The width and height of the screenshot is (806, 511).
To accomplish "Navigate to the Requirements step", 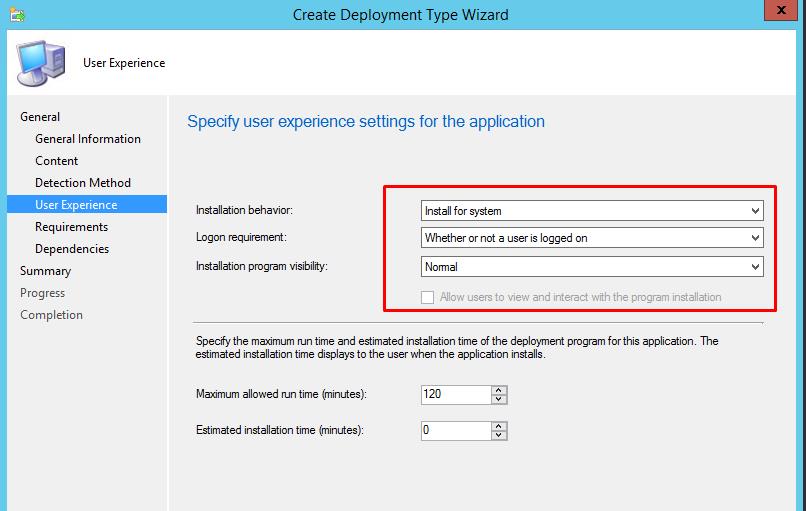I will click(x=71, y=227).
